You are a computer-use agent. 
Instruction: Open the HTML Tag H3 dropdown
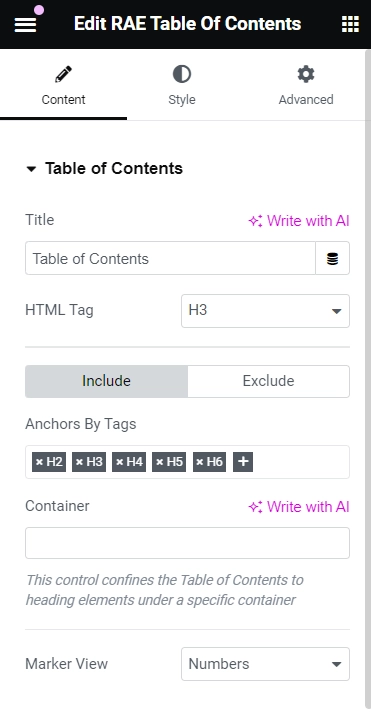tap(265, 311)
